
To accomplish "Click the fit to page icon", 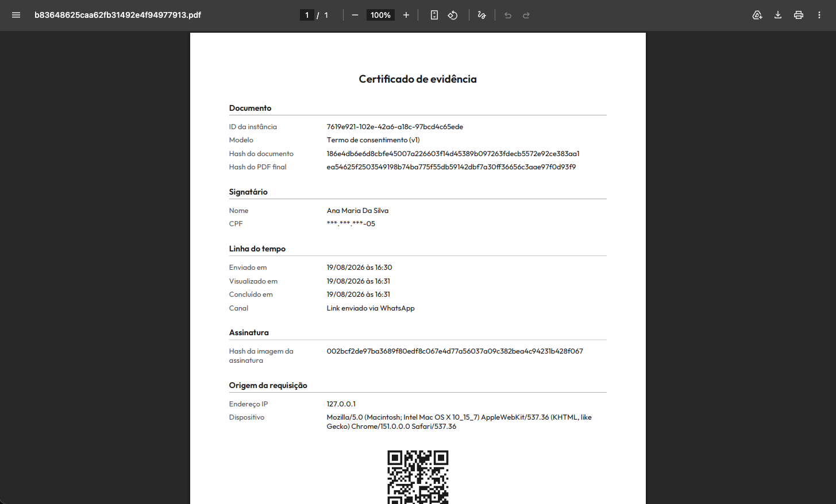I will (434, 15).
